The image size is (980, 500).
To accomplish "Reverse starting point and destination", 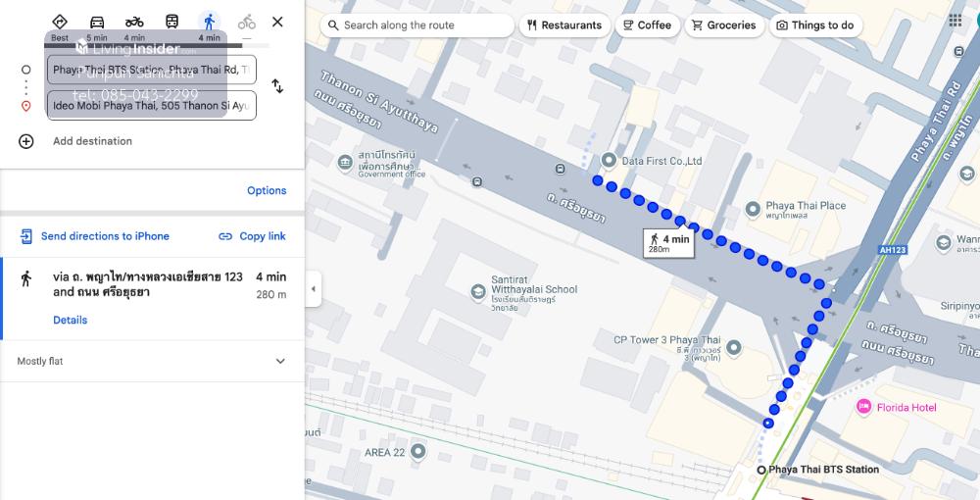I will point(277,86).
